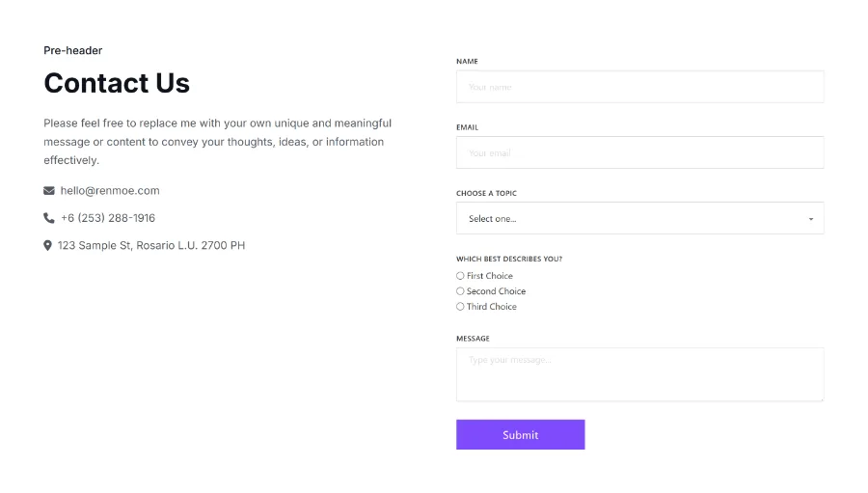The height and width of the screenshot is (493, 868).
Task: Focus the Your email input field
Action: point(639,152)
